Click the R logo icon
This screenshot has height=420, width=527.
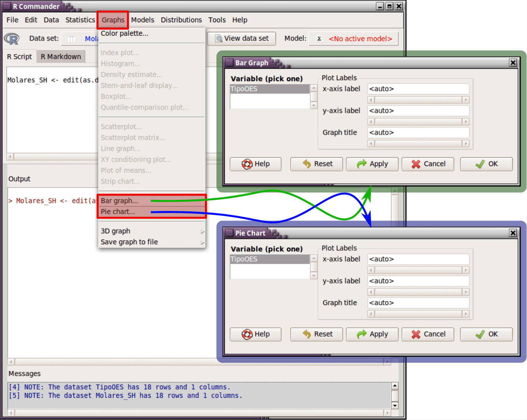click(12, 39)
